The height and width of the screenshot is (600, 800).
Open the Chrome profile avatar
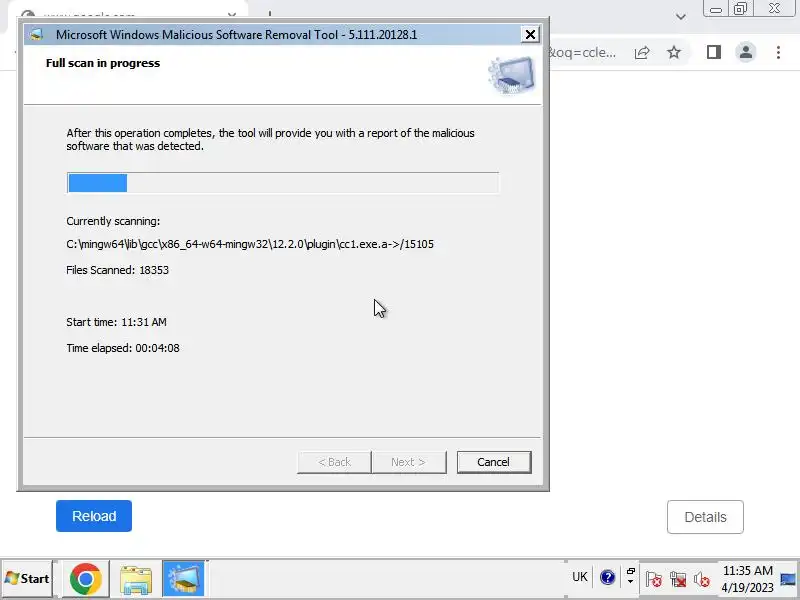pyautogui.click(x=745, y=52)
